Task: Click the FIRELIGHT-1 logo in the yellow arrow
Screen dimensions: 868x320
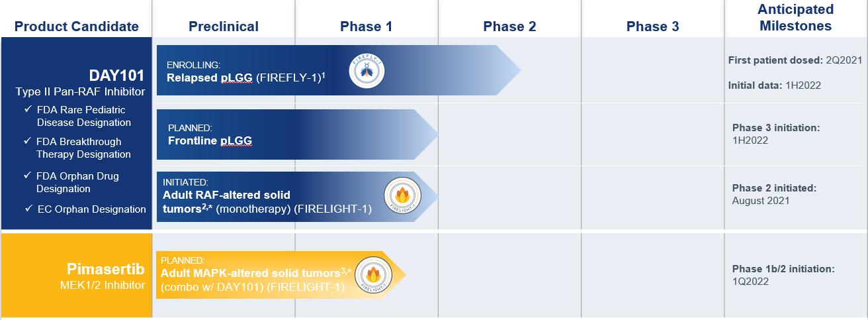Action: pyautogui.click(x=372, y=274)
